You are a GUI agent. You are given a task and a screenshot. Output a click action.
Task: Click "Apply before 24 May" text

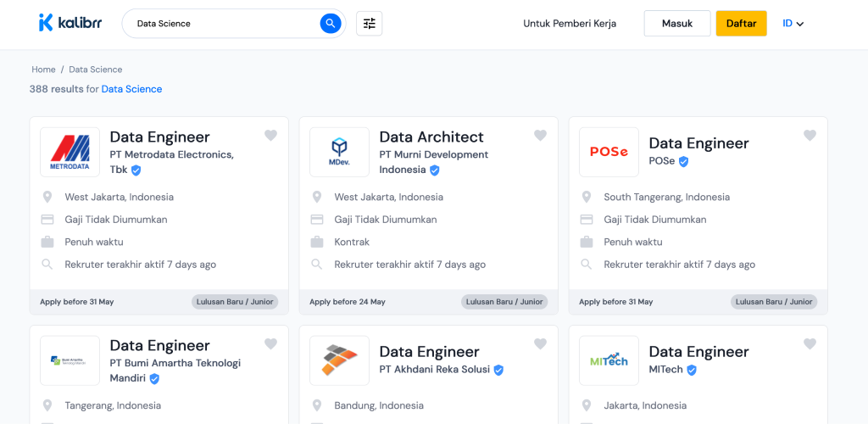(348, 302)
